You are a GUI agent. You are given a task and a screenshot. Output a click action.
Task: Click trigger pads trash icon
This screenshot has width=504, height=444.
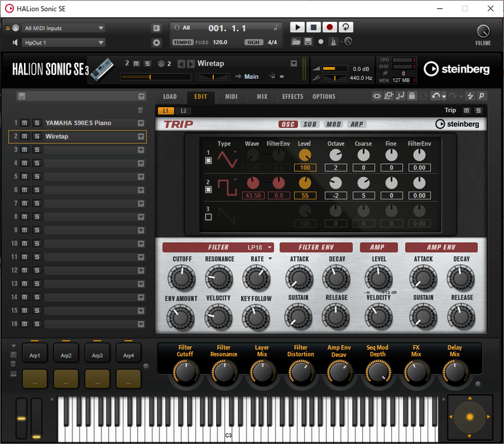click(x=13, y=364)
